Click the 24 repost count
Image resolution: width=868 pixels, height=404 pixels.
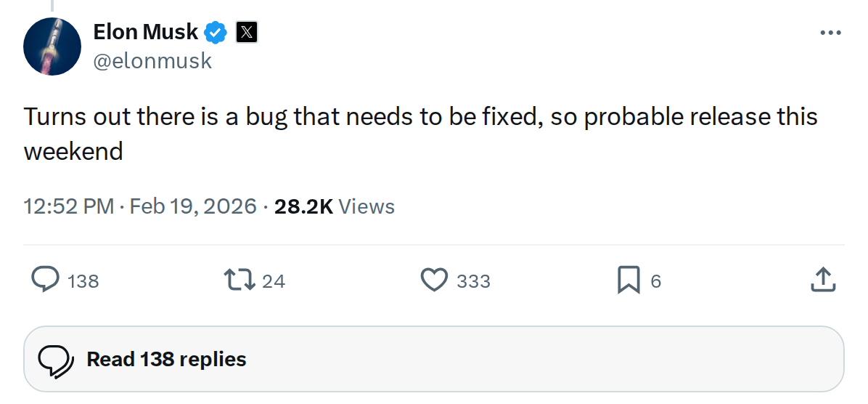(x=274, y=281)
